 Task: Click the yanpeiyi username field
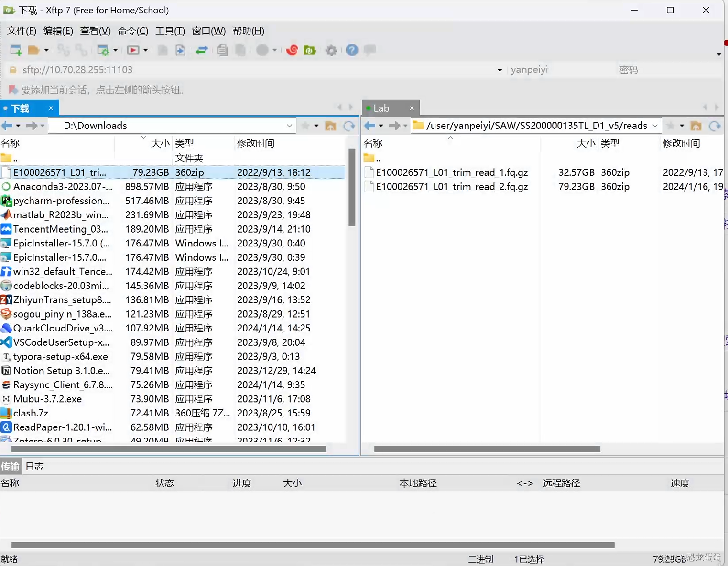[560, 70]
